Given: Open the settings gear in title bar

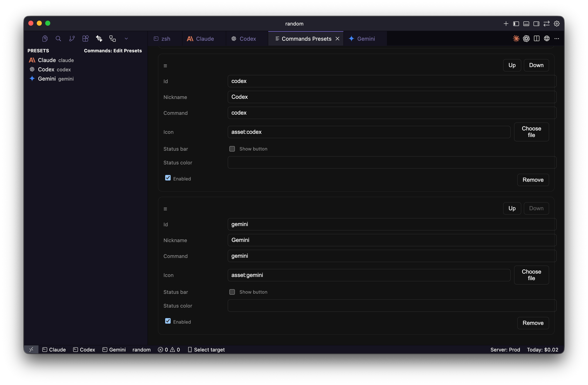Looking at the screenshot, I should [557, 24].
